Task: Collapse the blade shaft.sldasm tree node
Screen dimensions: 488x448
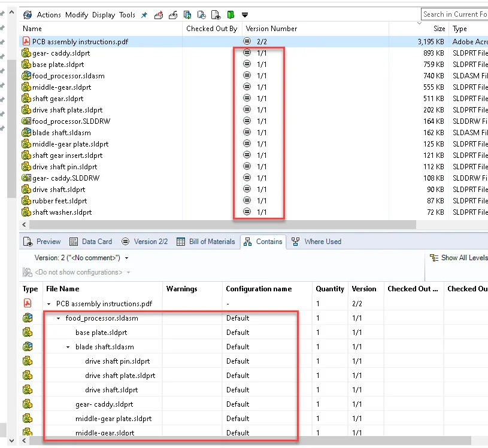Action: (68, 347)
